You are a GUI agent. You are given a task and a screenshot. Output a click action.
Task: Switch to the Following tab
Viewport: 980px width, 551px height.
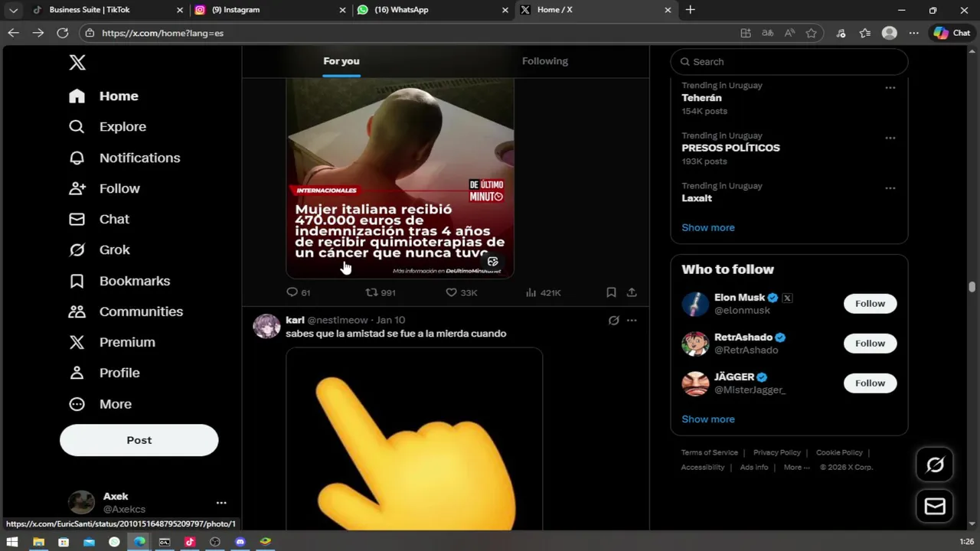coord(545,61)
